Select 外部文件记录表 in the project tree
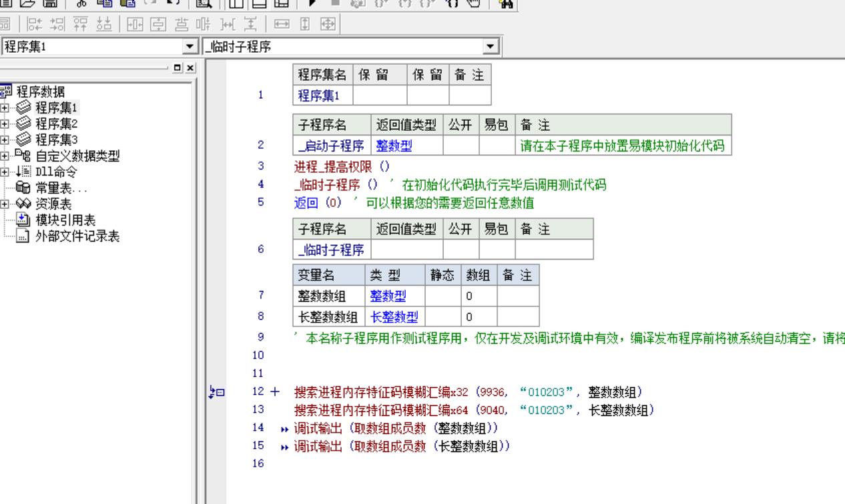 77,236
